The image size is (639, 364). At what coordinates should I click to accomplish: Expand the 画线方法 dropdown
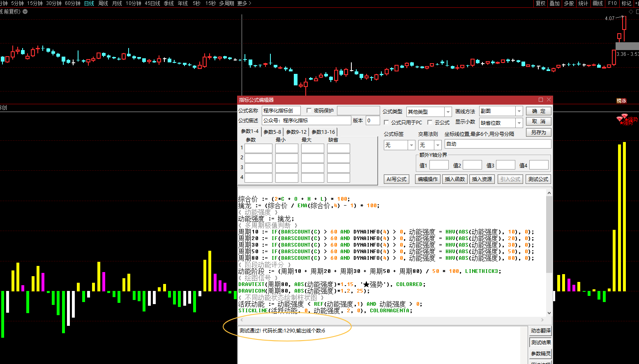[519, 111]
